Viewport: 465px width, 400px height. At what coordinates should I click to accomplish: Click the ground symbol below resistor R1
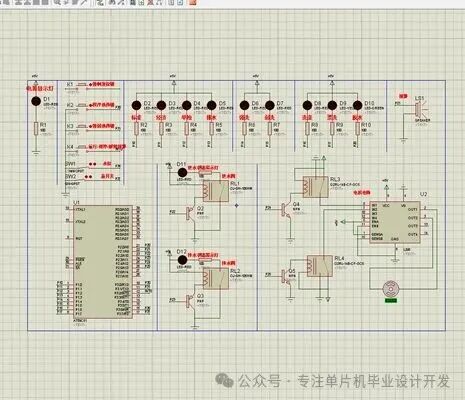36,153
